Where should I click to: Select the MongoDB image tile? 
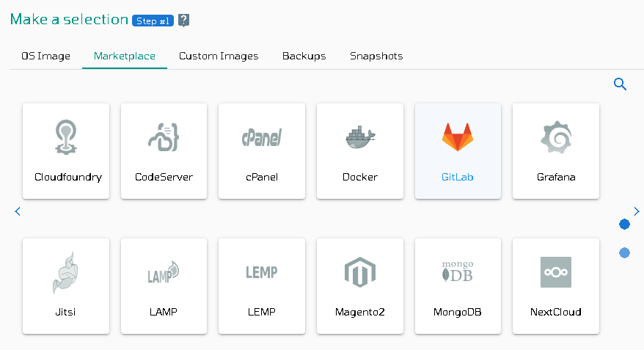tap(458, 286)
